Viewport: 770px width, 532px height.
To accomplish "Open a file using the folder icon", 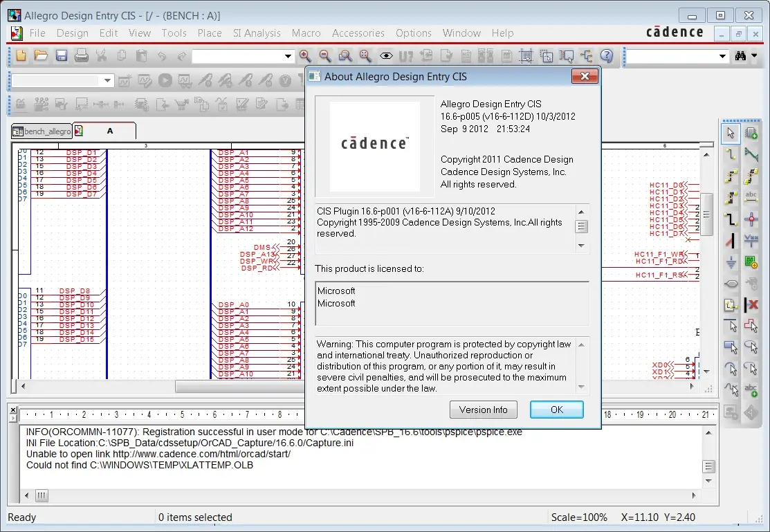I will pos(42,56).
